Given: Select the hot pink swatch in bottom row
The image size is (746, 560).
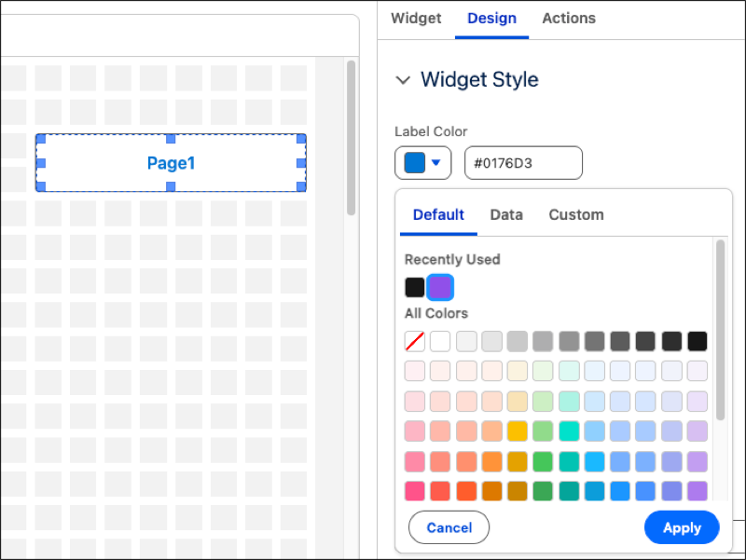Looking at the screenshot, I should [415, 491].
